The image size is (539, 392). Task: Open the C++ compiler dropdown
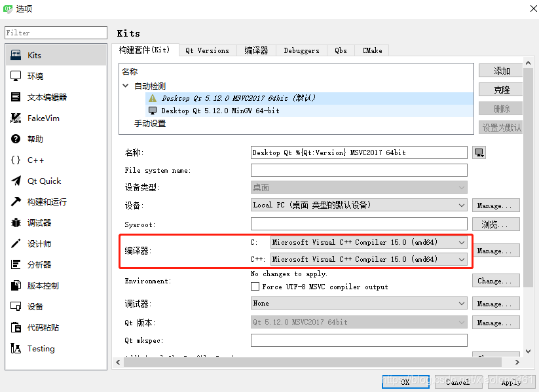369,259
